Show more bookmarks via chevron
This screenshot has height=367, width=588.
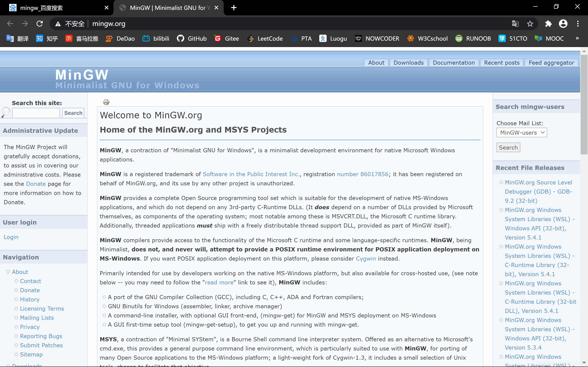[577, 38]
